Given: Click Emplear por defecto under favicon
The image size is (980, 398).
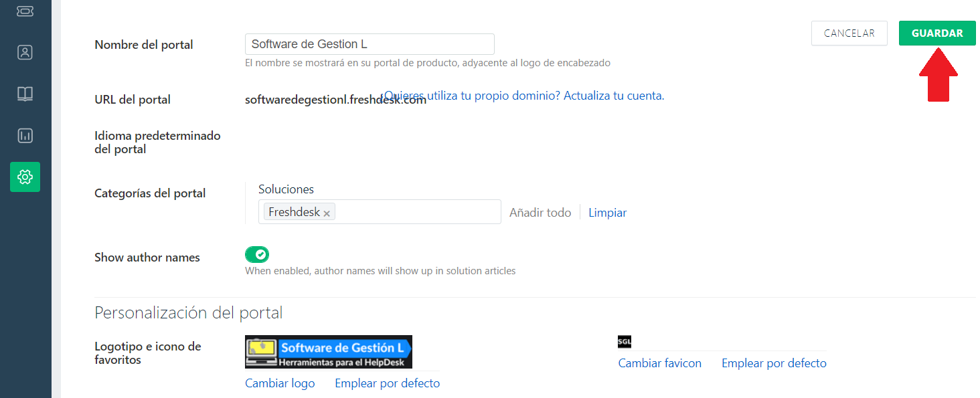Looking at the screenshot, I should click(x=774, y=363).
